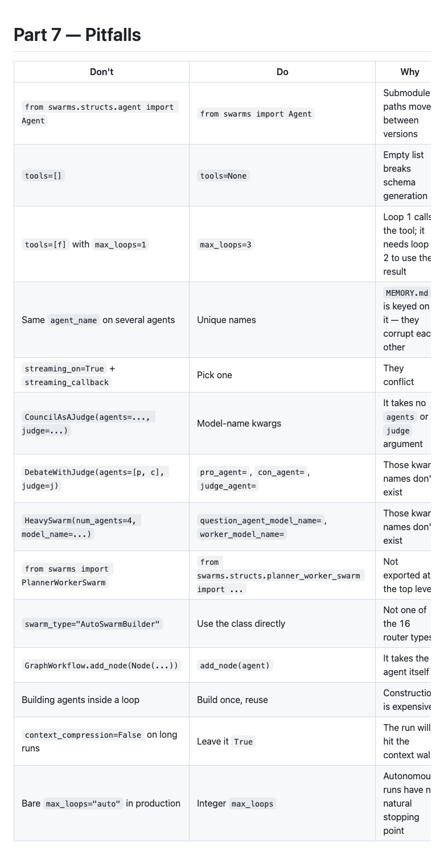Click the "streaming_callback" code snippet
The width and height of the screenshot is (436, 868).
click(67, 382)
